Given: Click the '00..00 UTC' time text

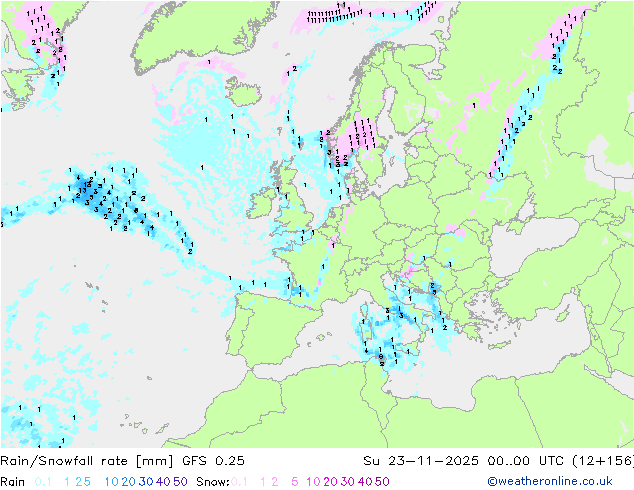Looking at the screenshot, I should pyautogui.click(x=528, y=461).
